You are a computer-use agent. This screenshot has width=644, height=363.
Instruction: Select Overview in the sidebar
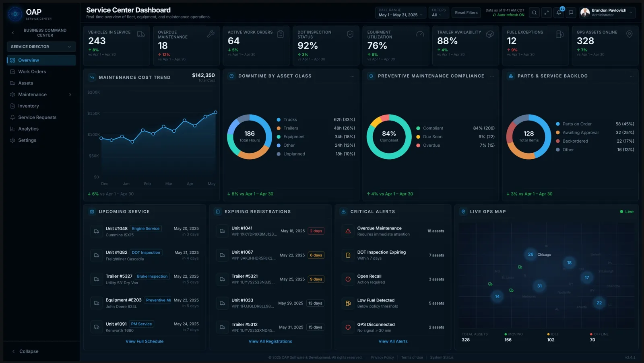tap(41, 60)
